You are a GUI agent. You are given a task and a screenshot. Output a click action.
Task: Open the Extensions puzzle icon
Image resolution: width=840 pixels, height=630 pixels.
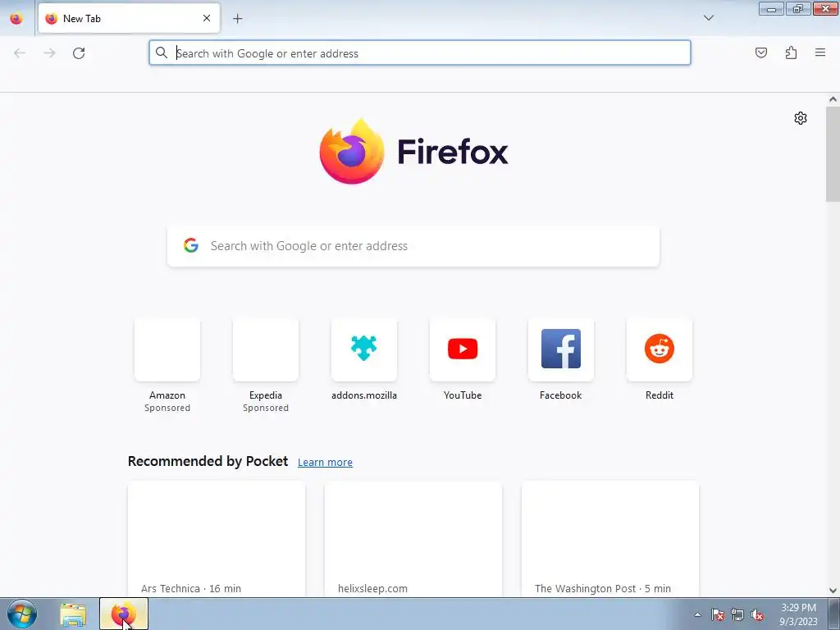pos(791,52)
